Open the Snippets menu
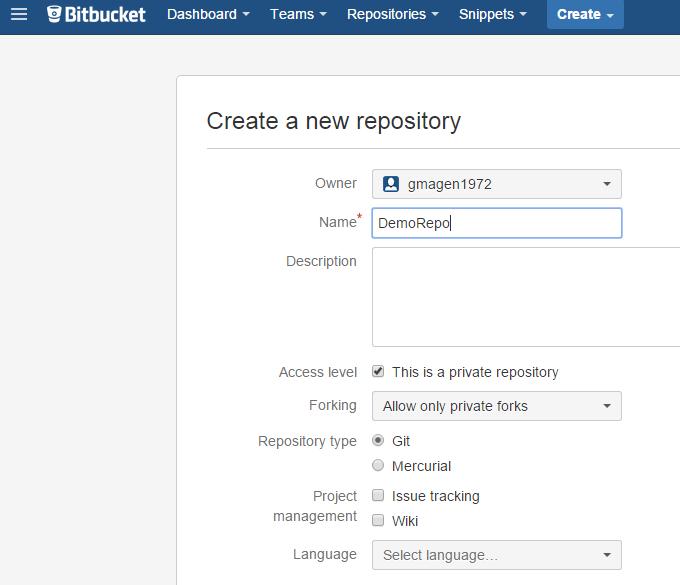 tap(493, 14)
